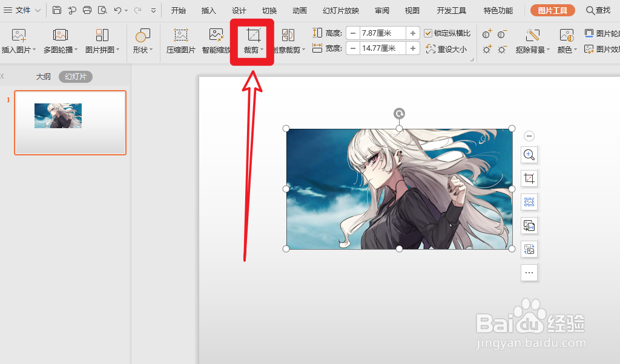The height and width of the screenshot is (364, 620).
Task: Increase the 宽度 value with plus button
Action: (x=413, y=48)
